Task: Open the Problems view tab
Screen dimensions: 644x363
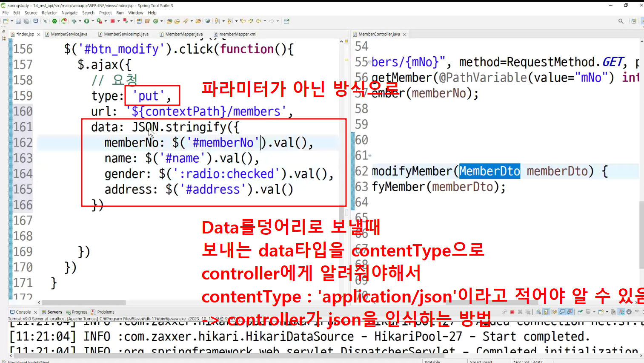Action: tap(103, 312)
